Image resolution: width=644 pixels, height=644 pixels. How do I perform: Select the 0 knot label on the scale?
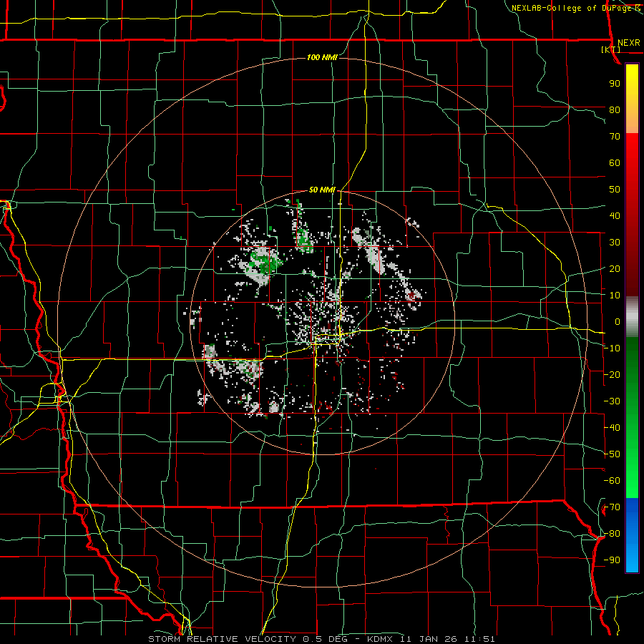click(x=618, y=321)
